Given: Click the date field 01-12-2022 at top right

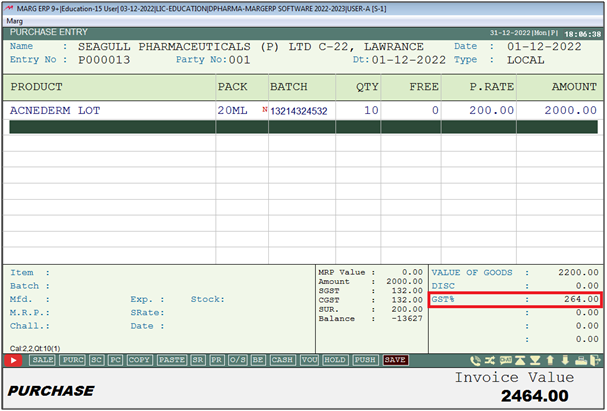Looking at the screenshot, I should click(x=544, y=47).
